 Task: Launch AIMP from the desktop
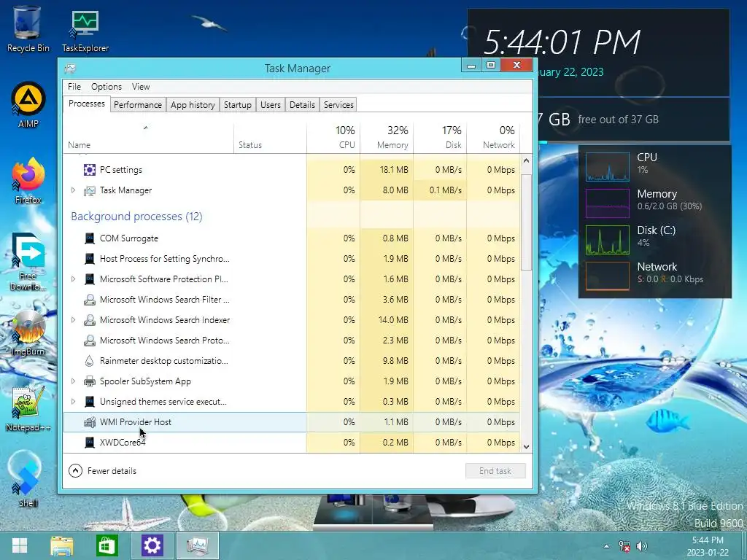pos(28,105)
